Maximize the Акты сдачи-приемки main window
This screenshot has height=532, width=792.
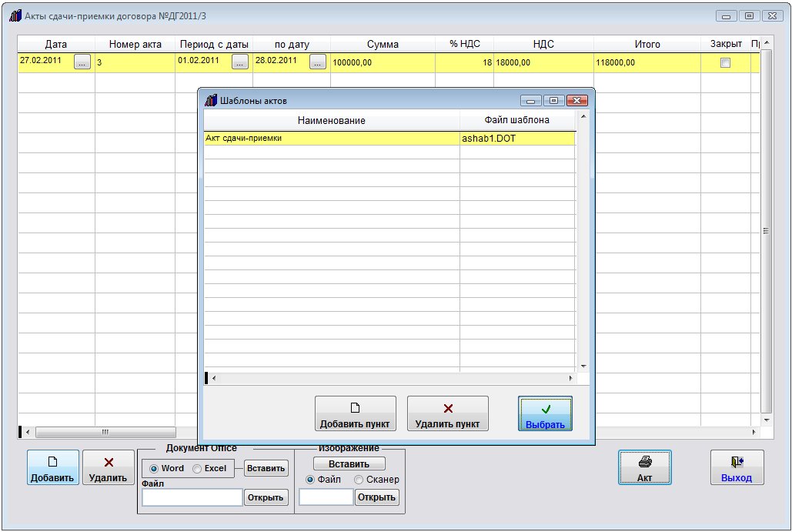[749, 15]
